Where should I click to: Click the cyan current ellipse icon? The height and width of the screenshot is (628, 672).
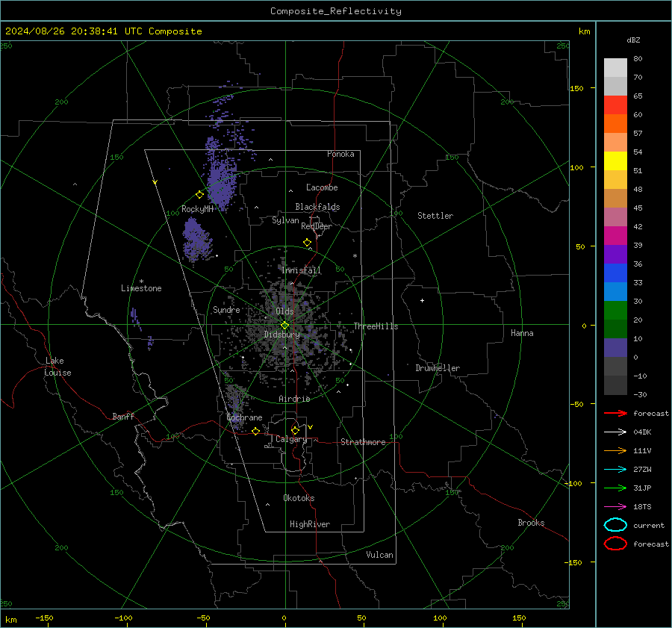[615, 525]
